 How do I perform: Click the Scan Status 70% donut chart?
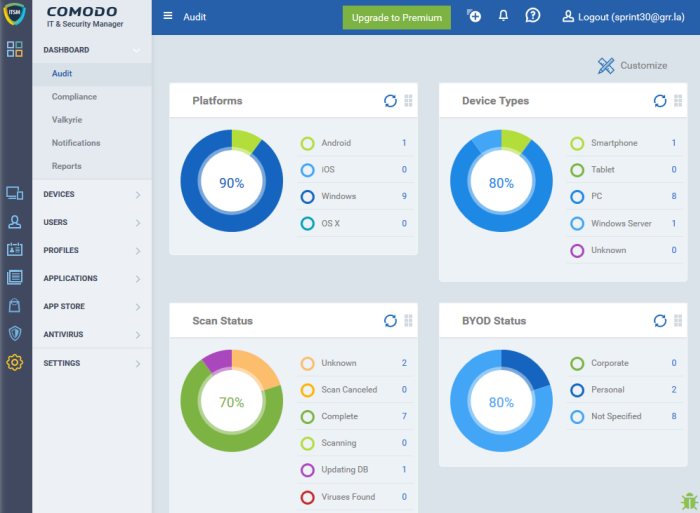[232, 400]
